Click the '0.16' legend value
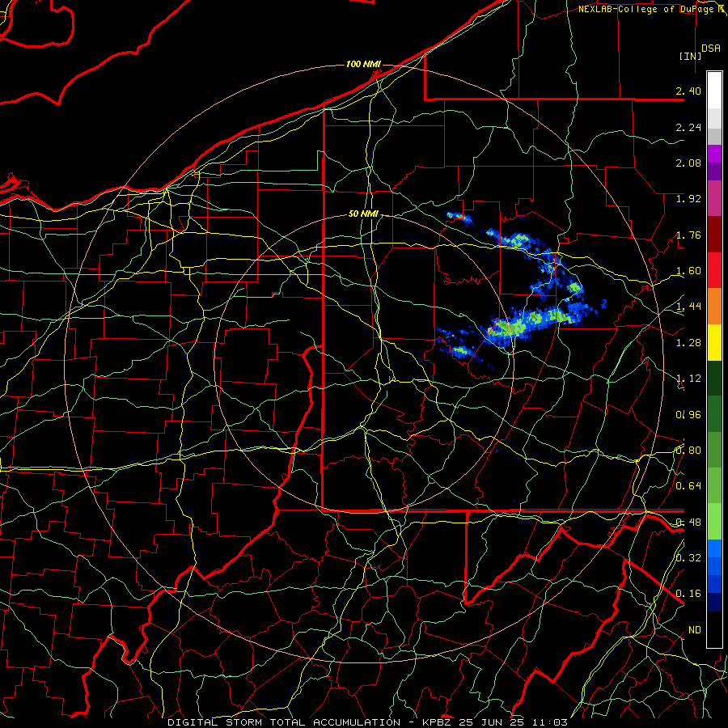728x728 pixels. coord(688,594)
